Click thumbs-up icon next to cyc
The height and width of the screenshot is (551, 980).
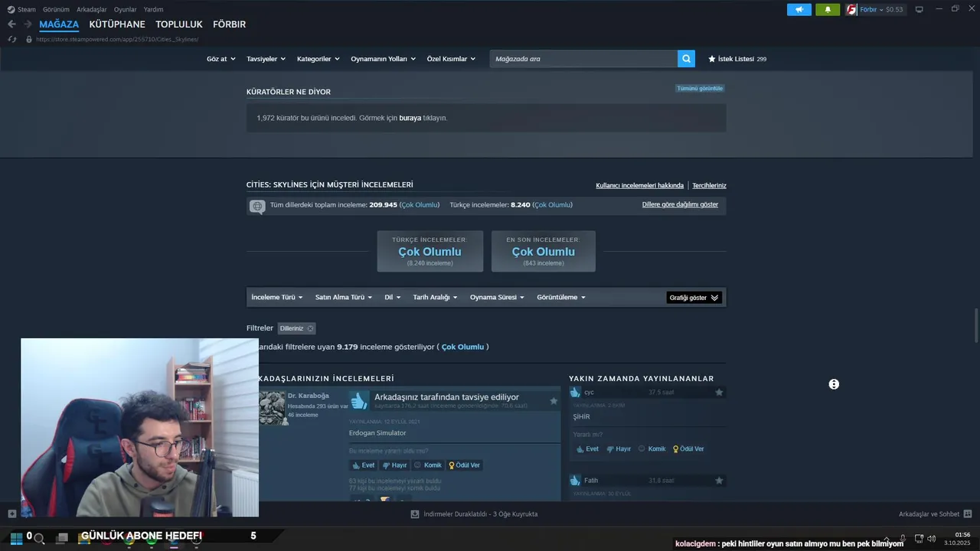click(575, 393)
